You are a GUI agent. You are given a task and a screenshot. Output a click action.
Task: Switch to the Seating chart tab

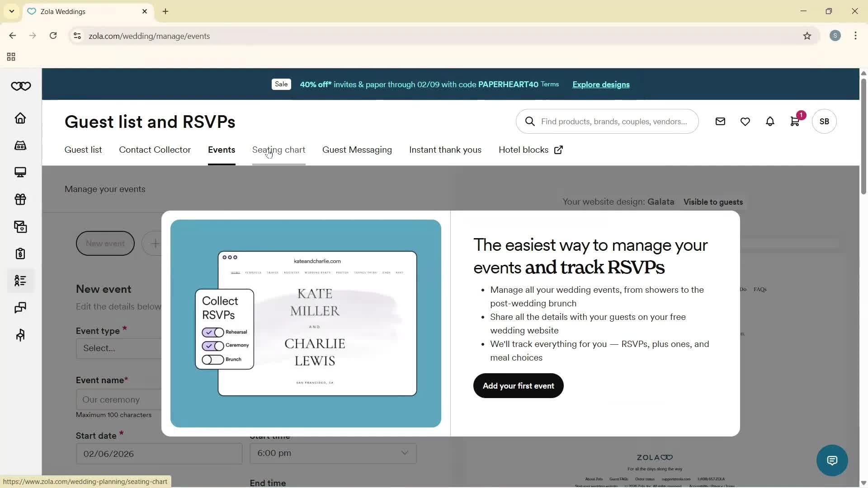(x=278, y=150)
